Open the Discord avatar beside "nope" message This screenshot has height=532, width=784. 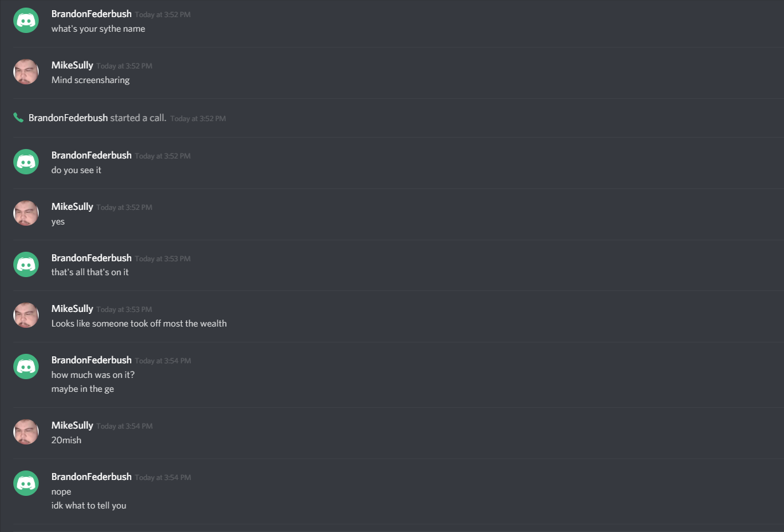point(26,483)
